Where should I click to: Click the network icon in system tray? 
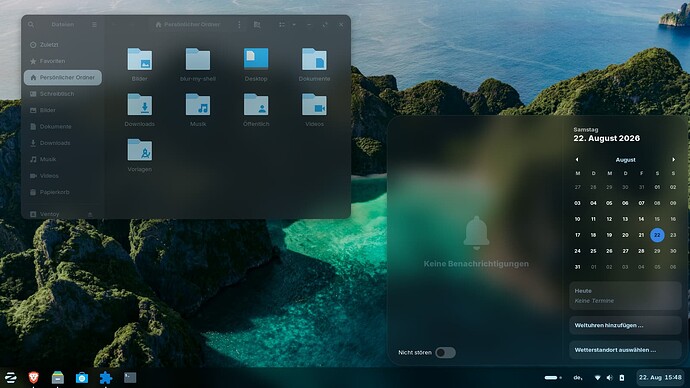[x=597, y=377]
